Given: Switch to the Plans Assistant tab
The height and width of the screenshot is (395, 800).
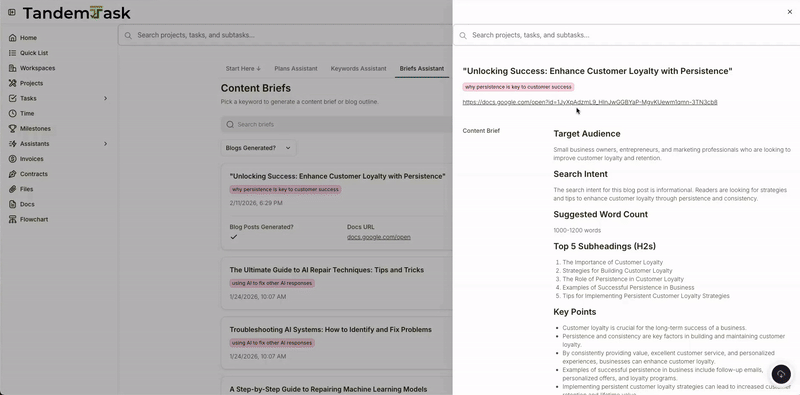Looking at the screenshot, I should pyautogui.click(x=296, y=68).
